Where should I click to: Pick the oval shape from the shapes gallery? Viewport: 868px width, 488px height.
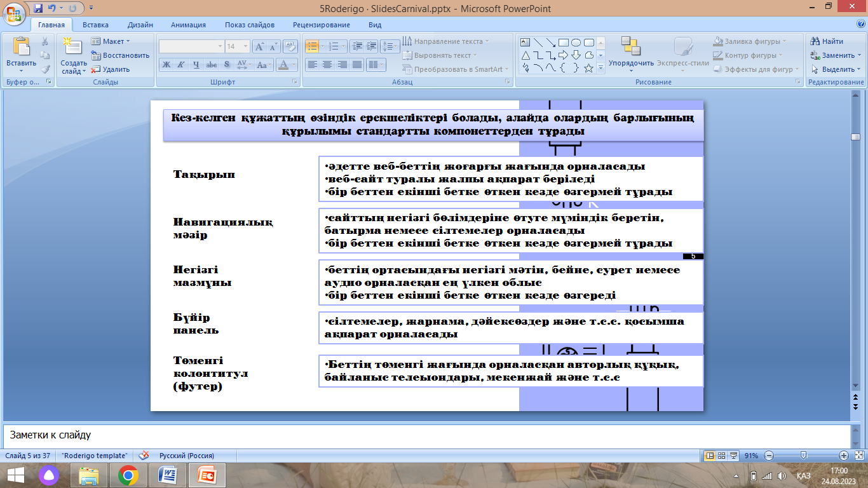pyautogui.click(x=576, y=43)
